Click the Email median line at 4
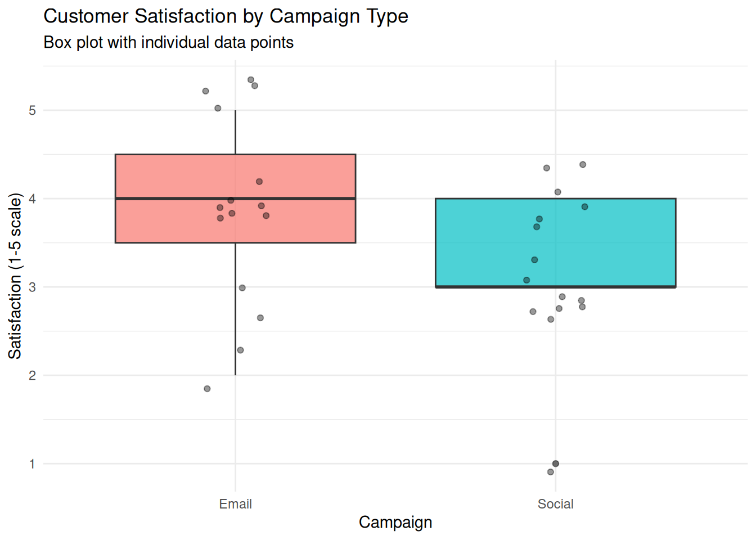 [235, 199]
